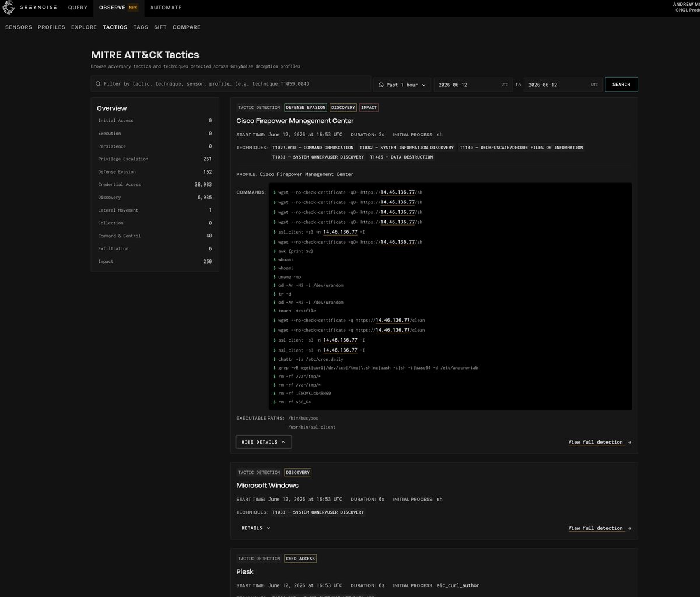Viewport: 700px width, 597px height.
Task: Click the CRED ACCESS tag on Plesk card
Action: [300, 559]
